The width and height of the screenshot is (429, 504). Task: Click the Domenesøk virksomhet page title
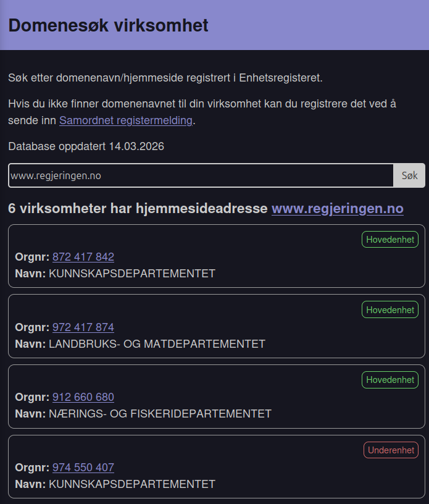[109, 26]
